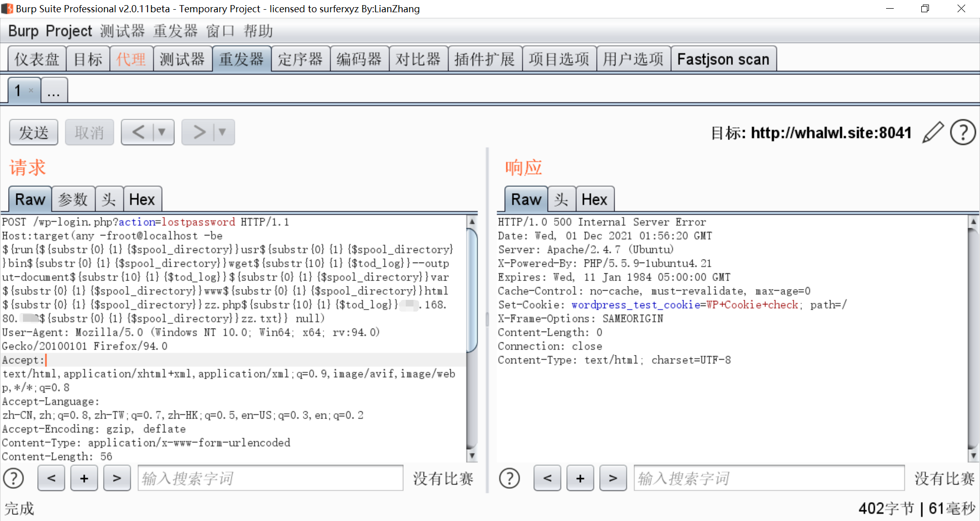Add a search term with the plus icon under the request
The height and width of the screenshot is (521, 980).
point(84,478)
